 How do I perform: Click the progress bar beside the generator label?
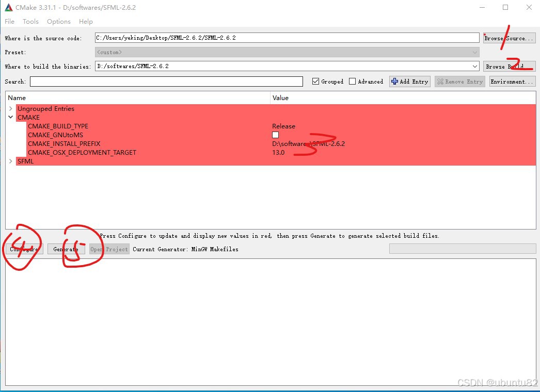click(463, 249)
